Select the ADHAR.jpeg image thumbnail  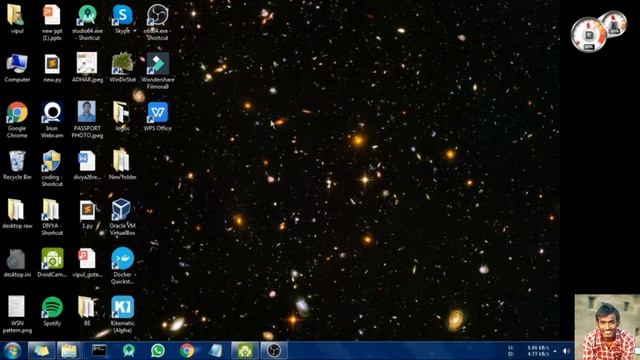(x=87, y=63)
